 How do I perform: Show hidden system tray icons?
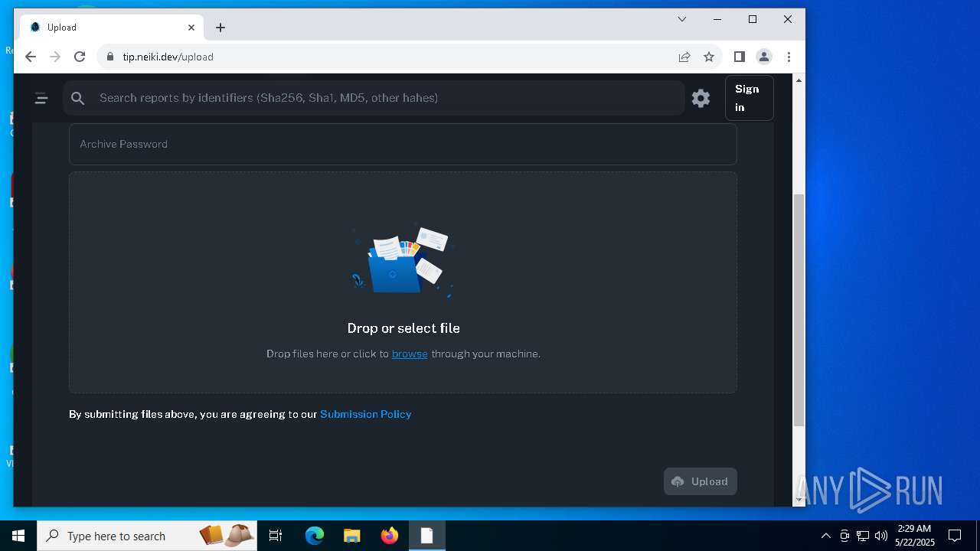[825, 536]
